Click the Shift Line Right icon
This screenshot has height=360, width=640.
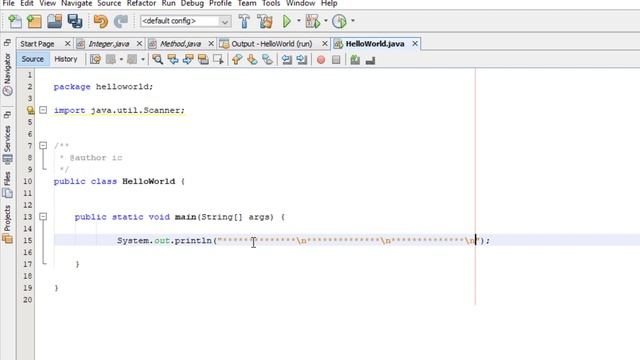click(x=302, y=60)
